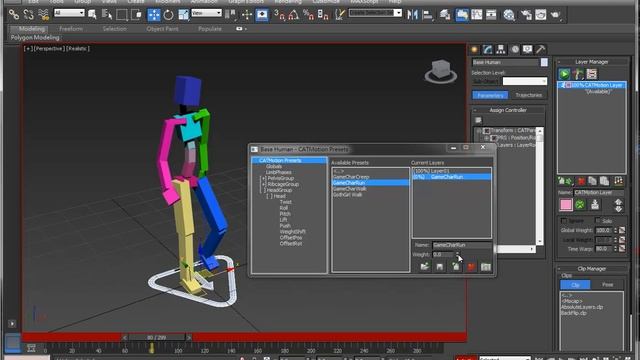Click the pink layer color swatch

coord(566,204)
